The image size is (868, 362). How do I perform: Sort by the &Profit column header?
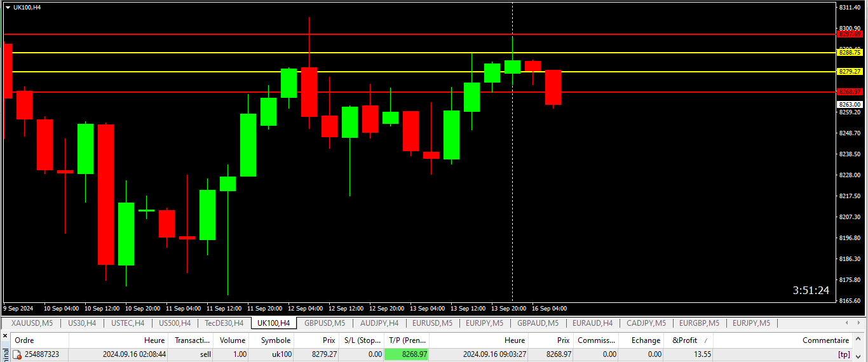click(688, 340)
